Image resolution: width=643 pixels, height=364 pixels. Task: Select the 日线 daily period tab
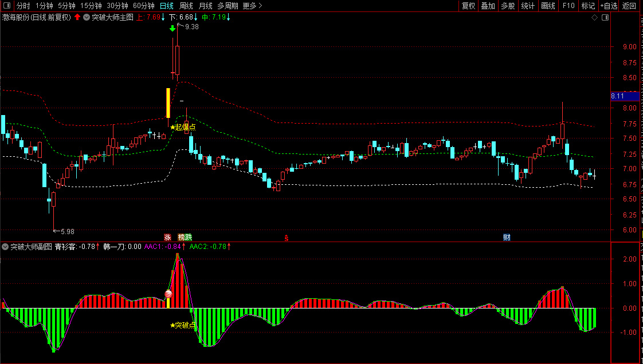click(x=167, y=6)
